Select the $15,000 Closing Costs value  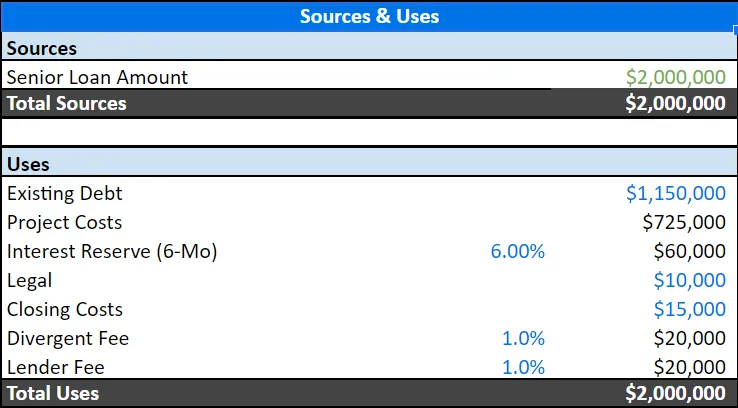689,309
